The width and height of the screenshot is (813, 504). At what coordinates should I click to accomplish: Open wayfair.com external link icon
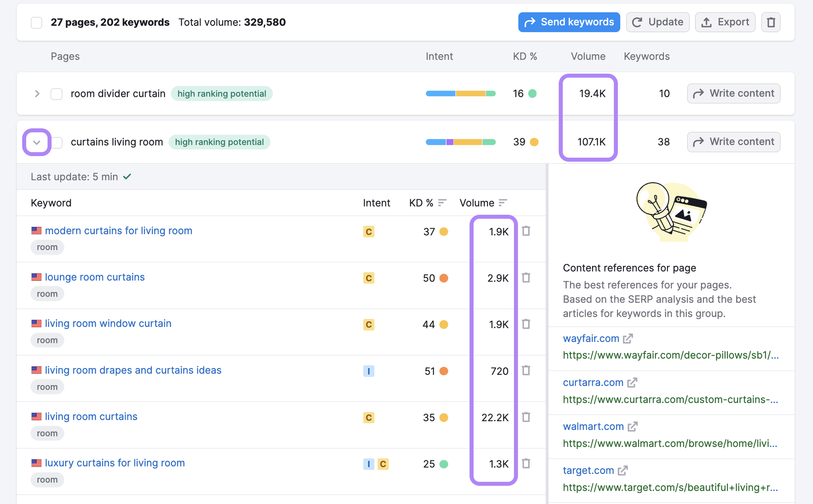click(x=628, y=339)
